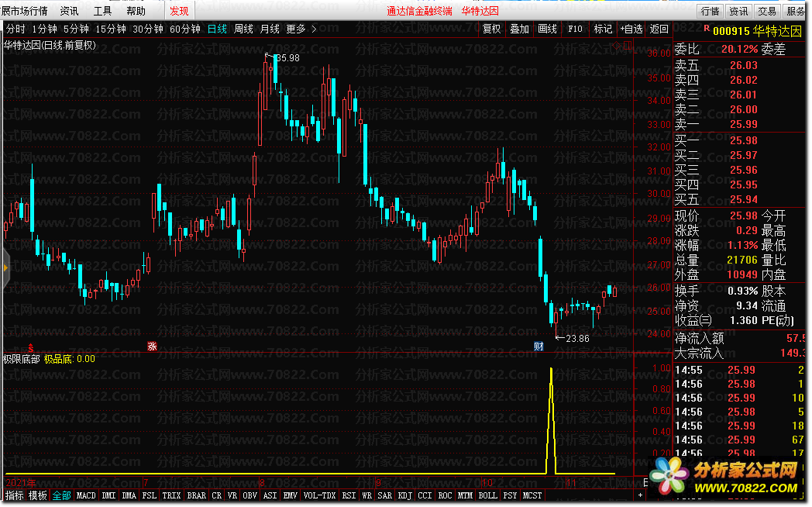
Task: Open the red 发现 menu item
Action: point(179,11)
